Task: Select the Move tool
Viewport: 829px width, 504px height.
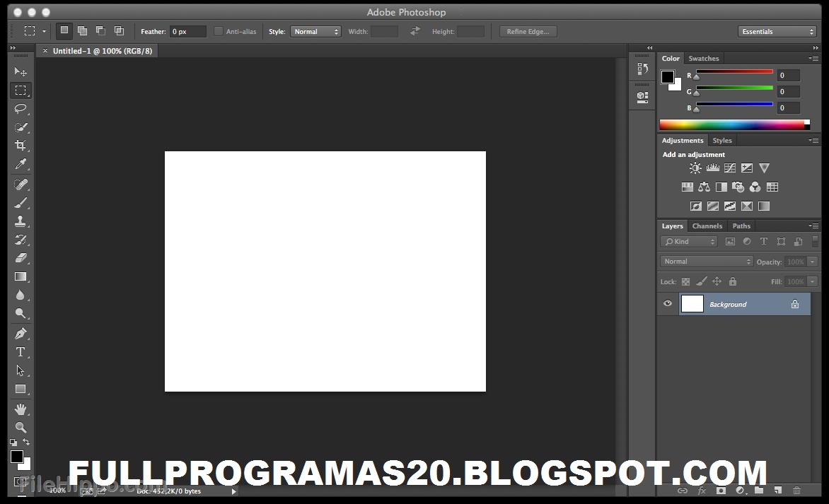Action: click(x=21, y=71)
